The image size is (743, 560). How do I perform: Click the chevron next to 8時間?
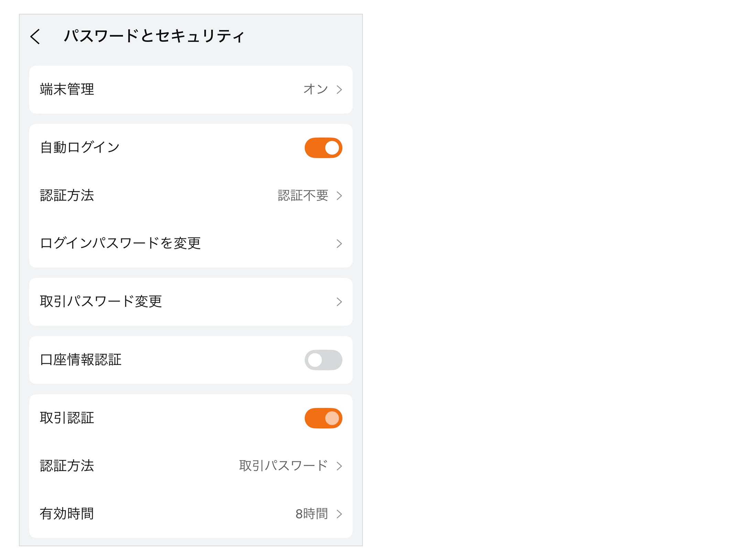339,514
